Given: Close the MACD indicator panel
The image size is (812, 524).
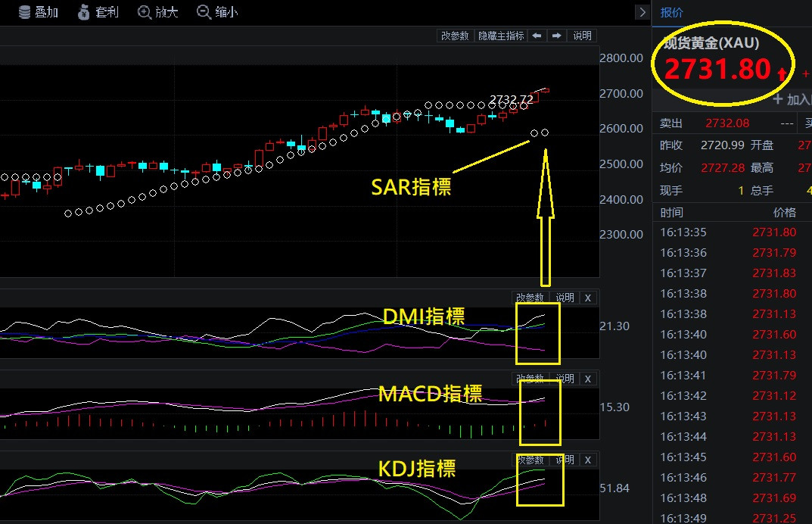Looking at the screenshot, I should 588,379.
